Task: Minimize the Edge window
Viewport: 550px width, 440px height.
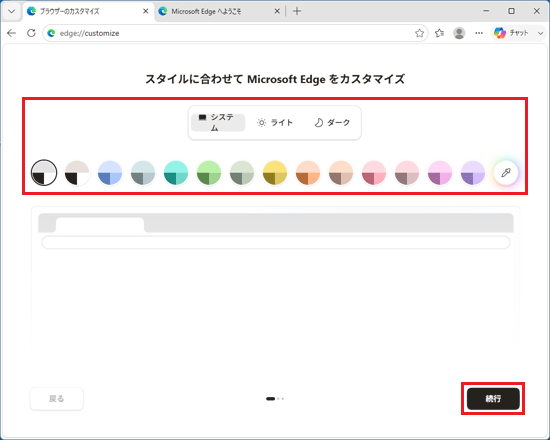Action: [486, 11]
